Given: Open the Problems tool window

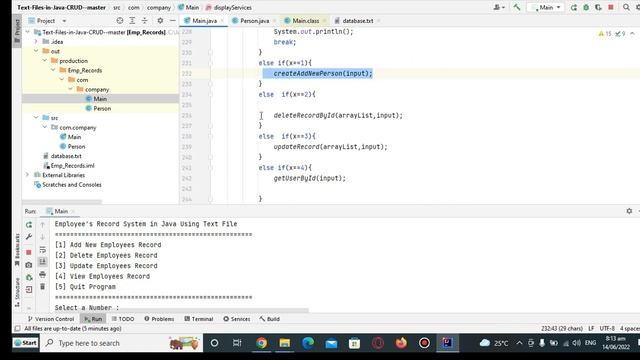Looking at the screenshot, I should point(159,319).
